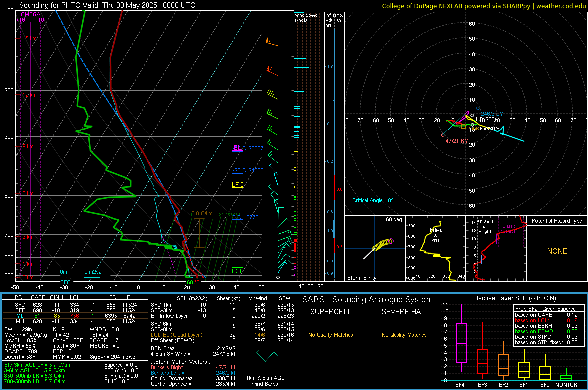Select the yellow LFC label on skew-T

237,184
